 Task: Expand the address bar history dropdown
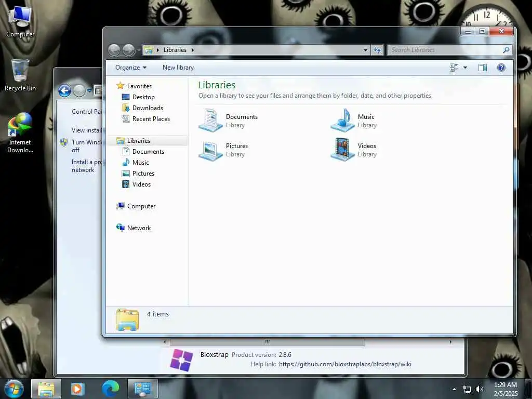[365, 50]
